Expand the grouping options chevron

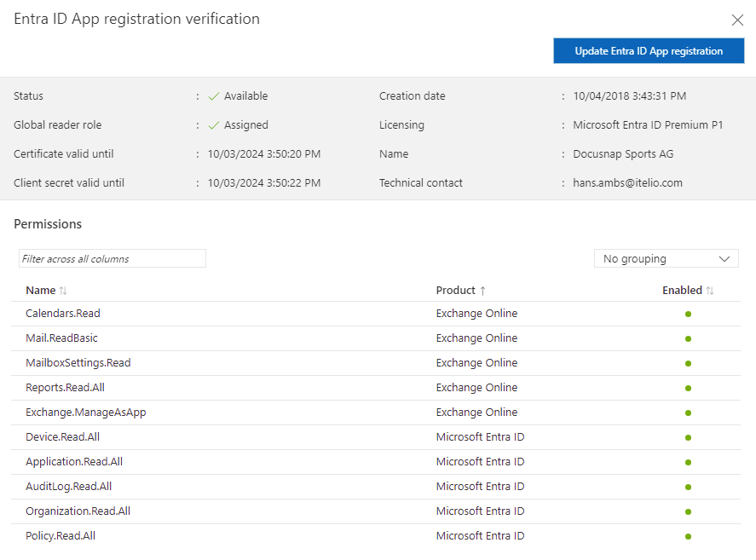724,258
